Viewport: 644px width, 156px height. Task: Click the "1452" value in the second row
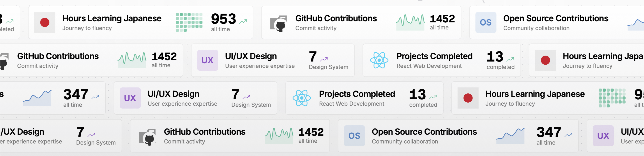click(x=164, y=56)
